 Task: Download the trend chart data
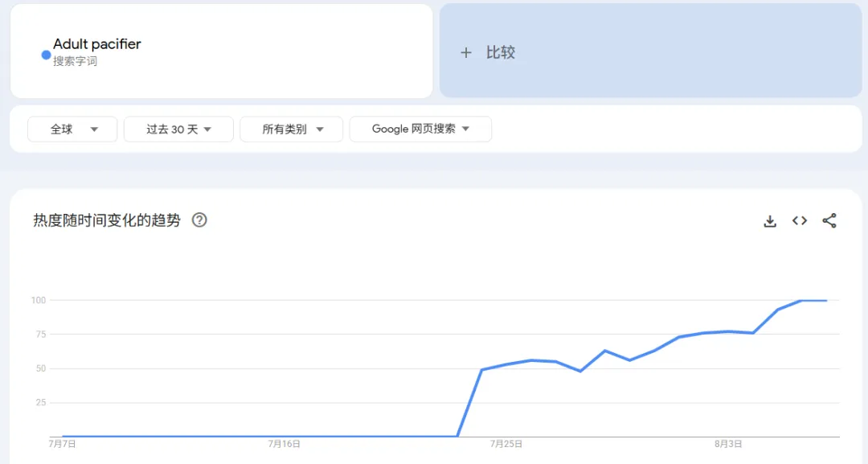click(770, 220)
